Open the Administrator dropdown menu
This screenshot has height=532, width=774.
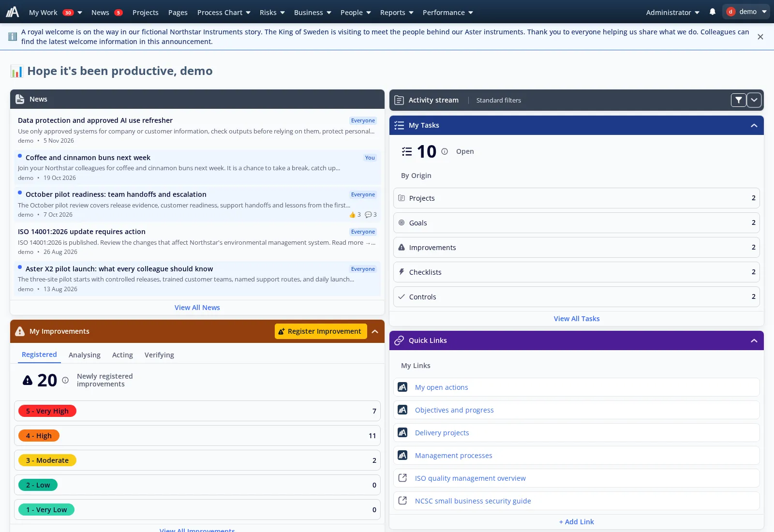coord(672,12)
